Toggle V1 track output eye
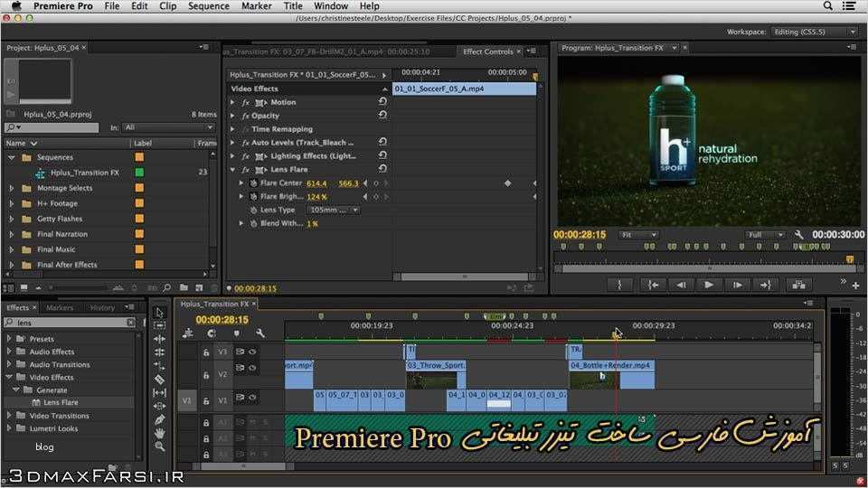The height and width of the screenshot is (488, 868). (x=252, y=398)
